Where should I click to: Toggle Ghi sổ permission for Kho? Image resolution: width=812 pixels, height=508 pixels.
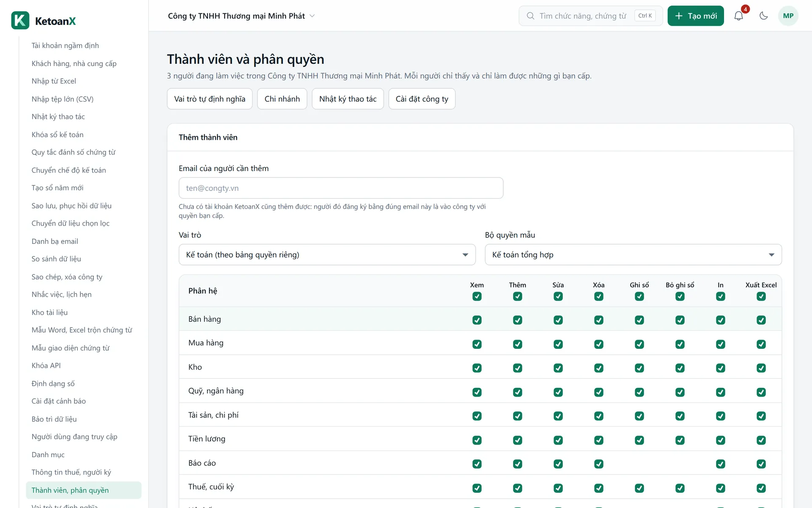(x=639, y=368)
